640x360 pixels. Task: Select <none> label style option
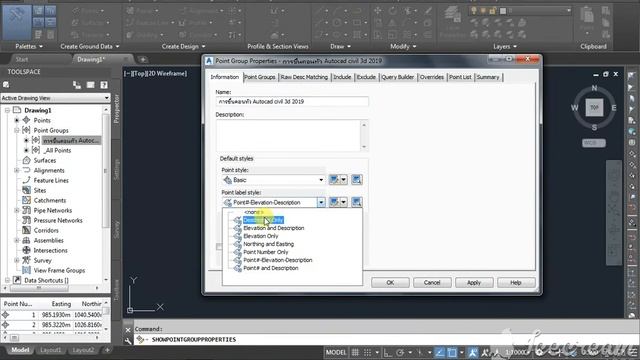(x=253, y=212)
